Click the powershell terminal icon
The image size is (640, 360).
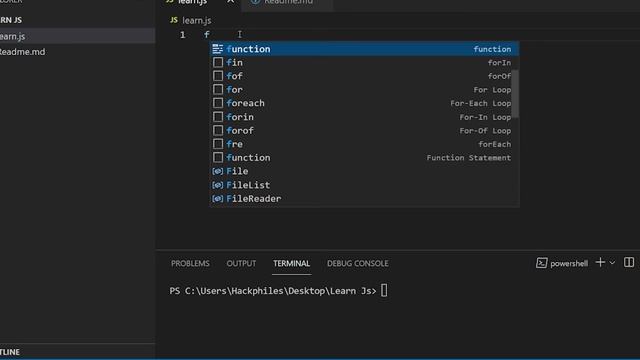[542, 263]
